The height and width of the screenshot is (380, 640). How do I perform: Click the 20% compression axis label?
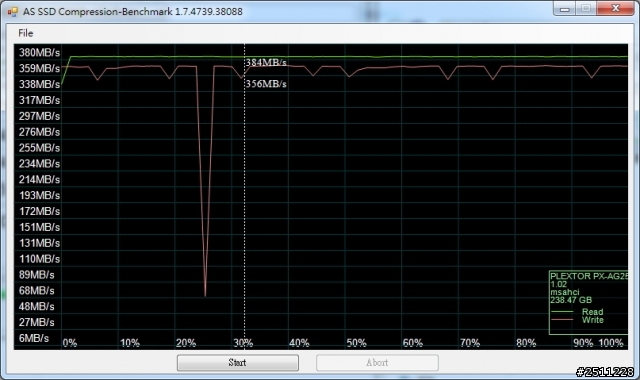point(186,343)
